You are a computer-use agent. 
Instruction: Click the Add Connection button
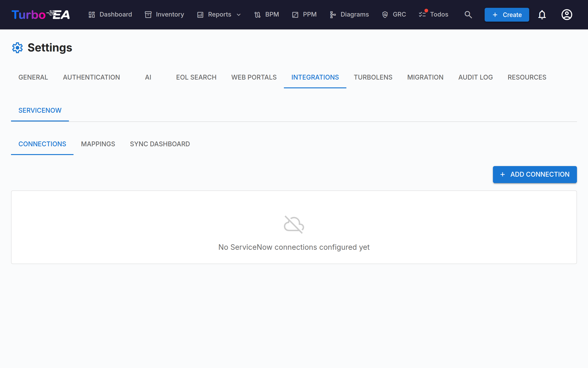[x=534, y=174]
